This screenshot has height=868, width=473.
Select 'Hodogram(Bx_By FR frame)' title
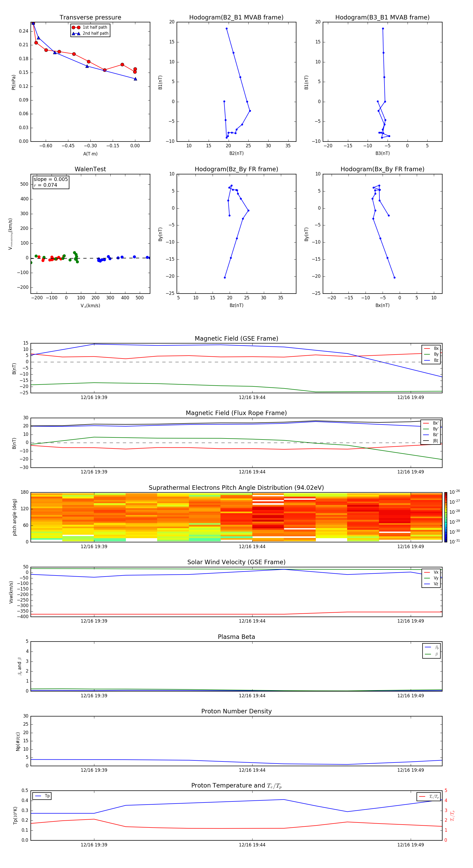382,169
